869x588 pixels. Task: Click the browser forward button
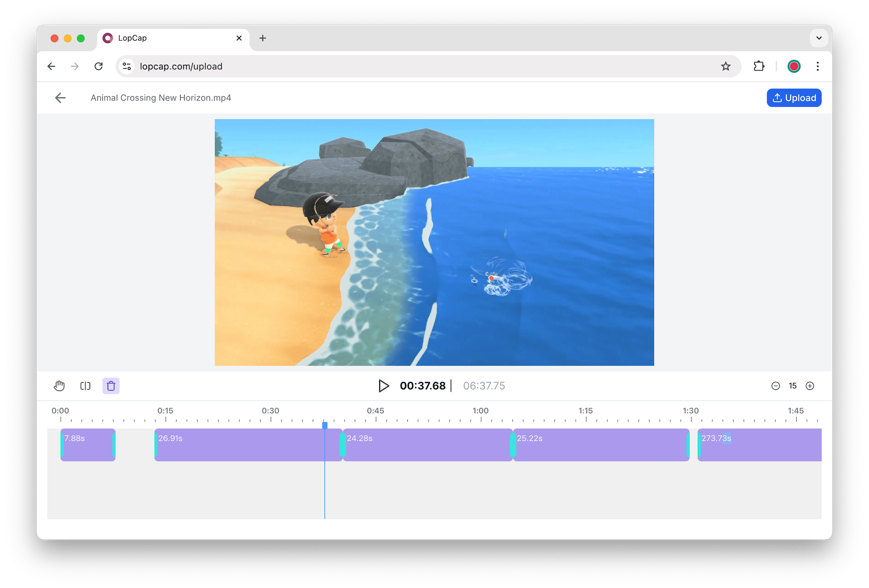click(x=75, y=66)
